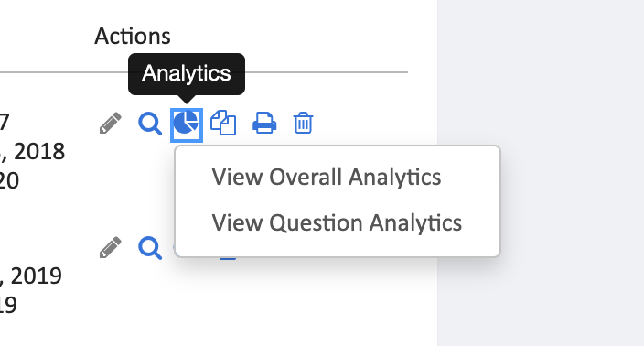644x346 pixels.
Task: Click the magnifier preview icon in second row
Action: [x=150, y=248]
